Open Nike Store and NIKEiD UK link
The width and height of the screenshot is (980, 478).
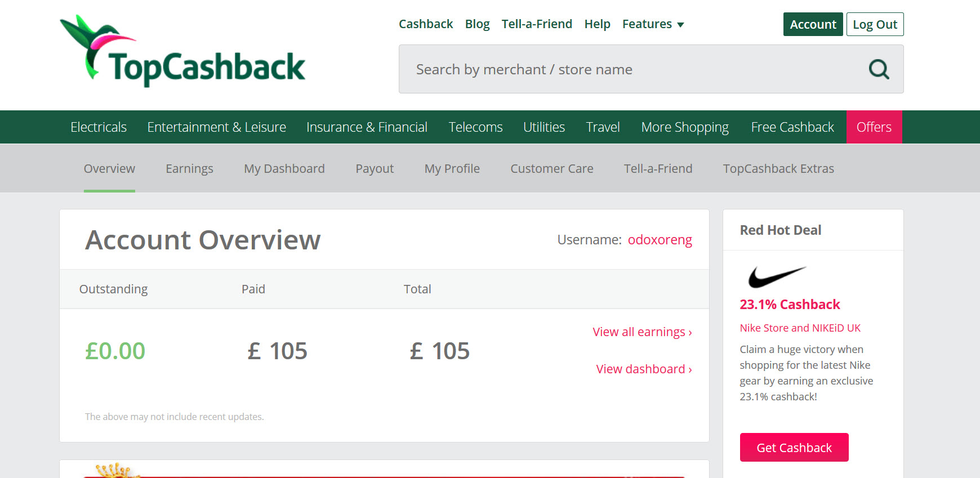coord(800,328)
